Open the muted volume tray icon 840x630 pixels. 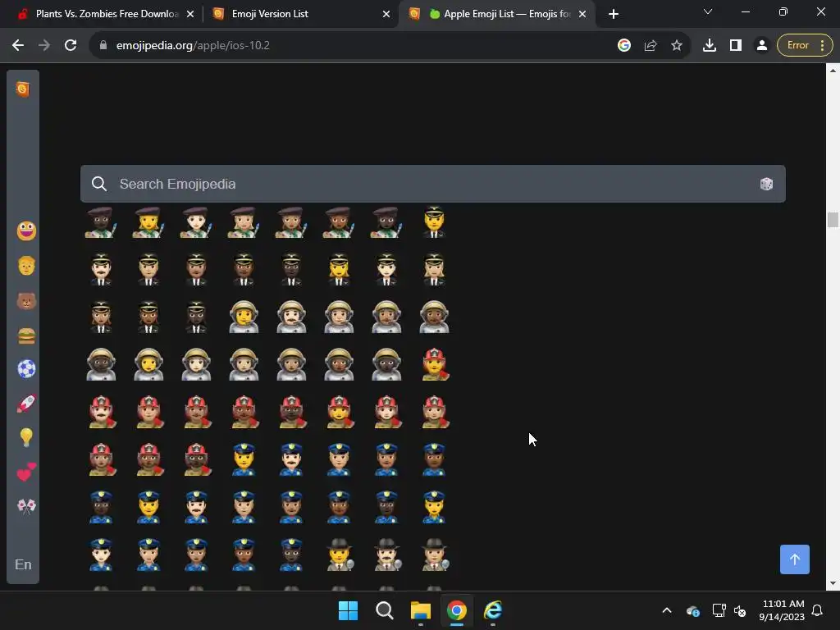(740, 610)
